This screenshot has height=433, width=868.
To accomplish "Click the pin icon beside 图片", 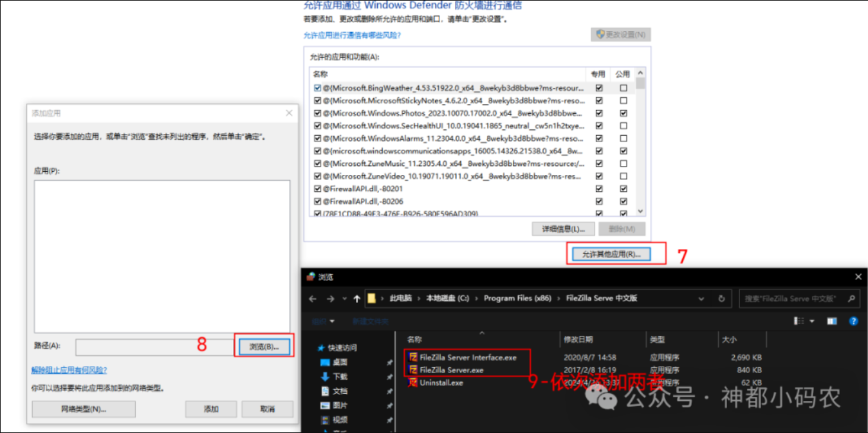I will (389, 405).
